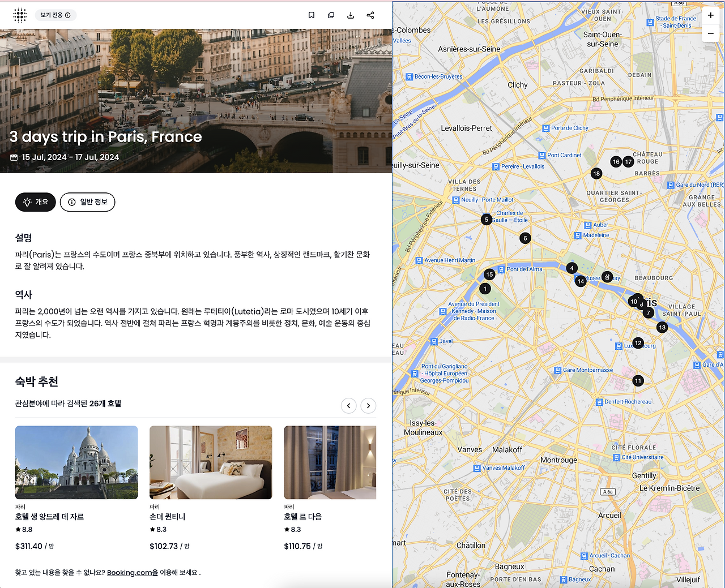Select map marker number 17
Image resolution: width=725 pixels, height=588 pixels.
628,162
